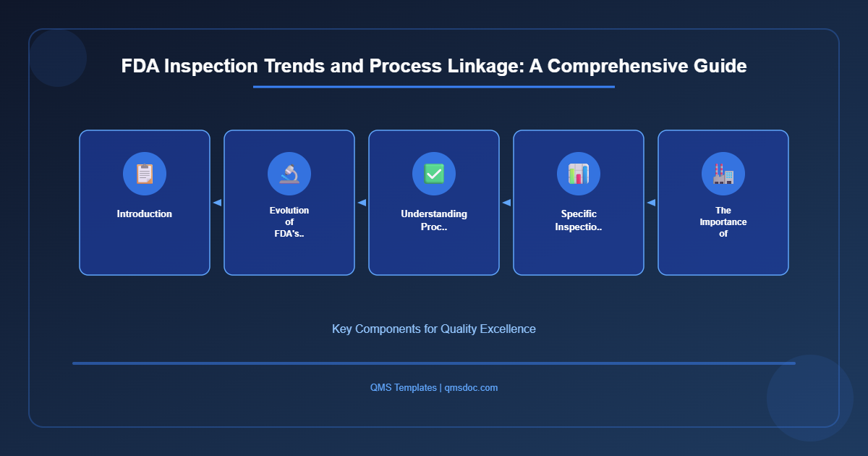
Task: Toggle the green checkmark on Understanding Proc card
Action: tap(434, 174)
